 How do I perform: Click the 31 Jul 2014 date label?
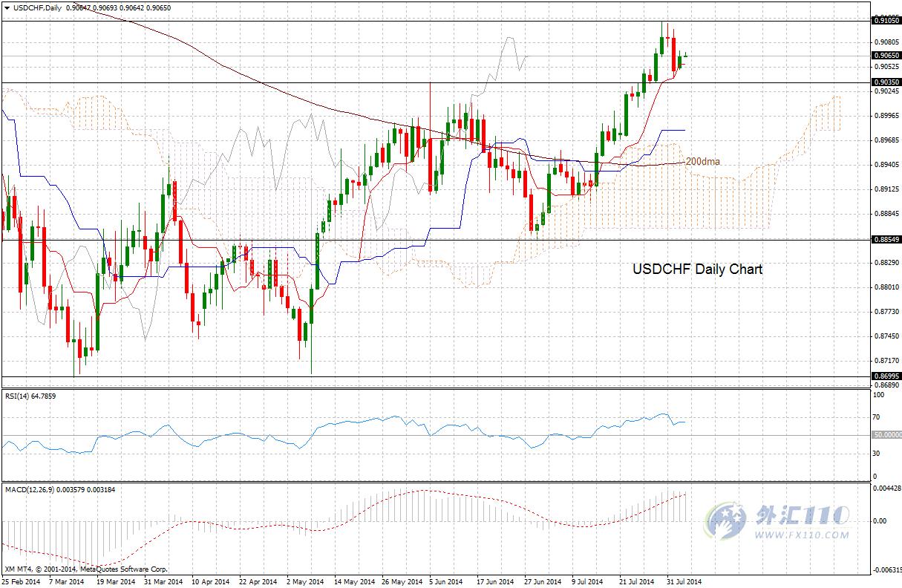pos(682,582)
